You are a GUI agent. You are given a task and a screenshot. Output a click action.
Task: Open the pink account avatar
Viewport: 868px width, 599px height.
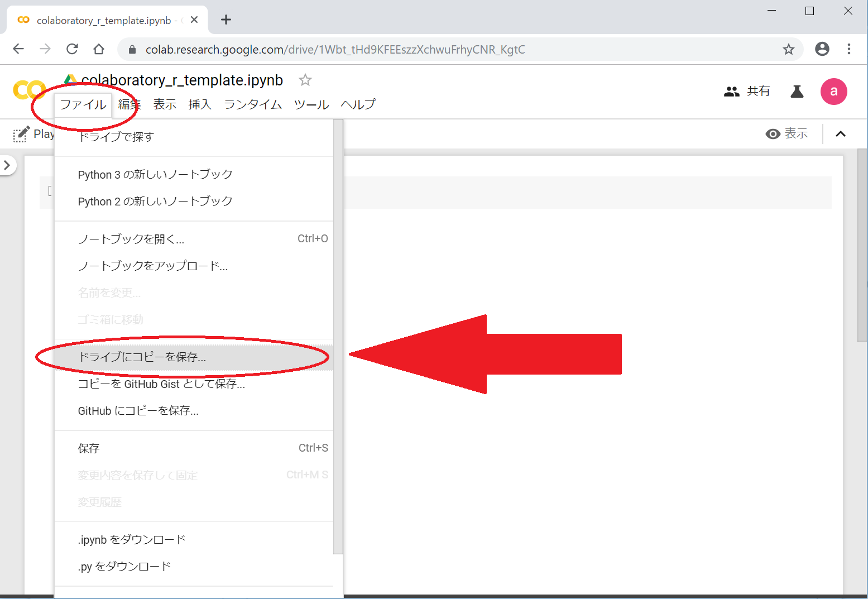[x=833, y=92]
